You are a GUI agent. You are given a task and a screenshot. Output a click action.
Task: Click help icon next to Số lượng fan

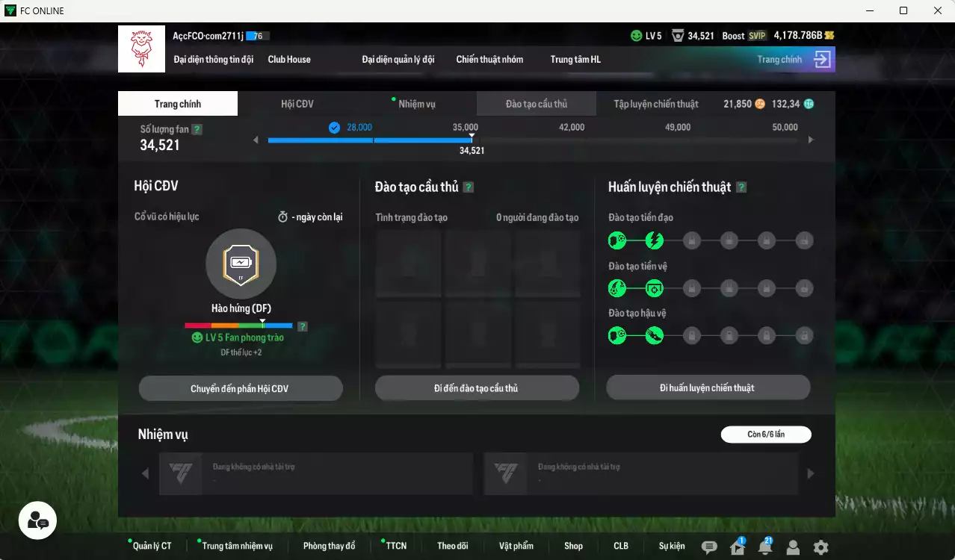197,129
